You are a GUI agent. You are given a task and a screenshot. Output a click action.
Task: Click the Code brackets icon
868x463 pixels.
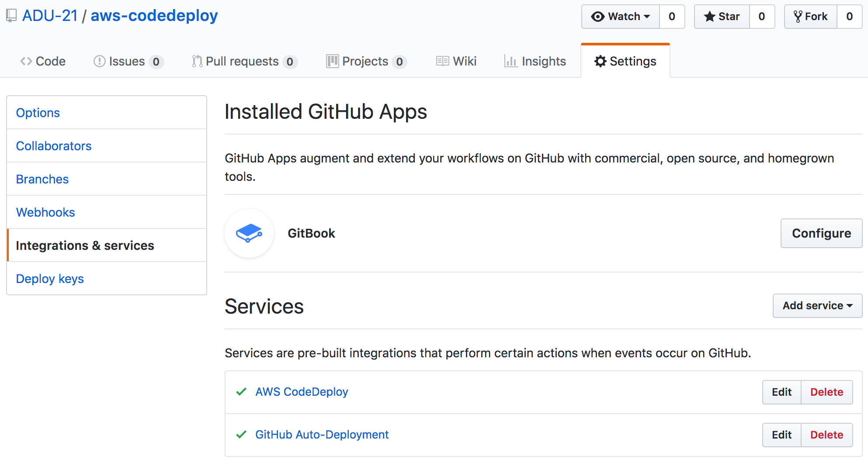tap(26, 61)
